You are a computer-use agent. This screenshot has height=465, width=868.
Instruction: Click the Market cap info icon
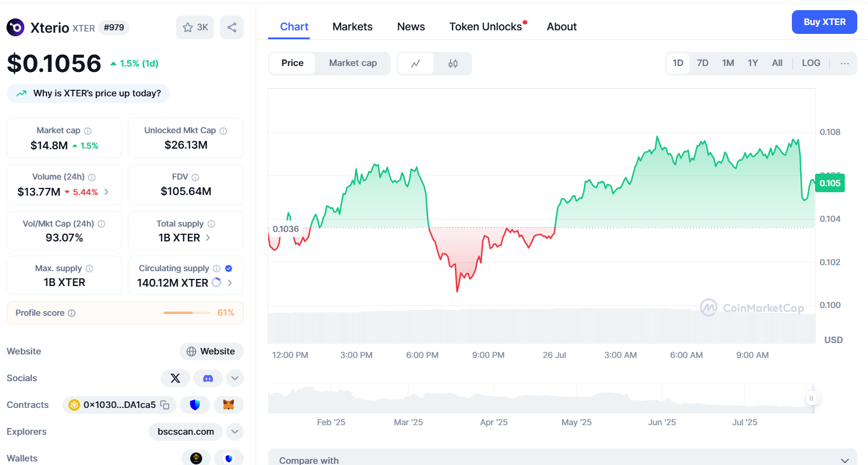[x=88, y=131]
